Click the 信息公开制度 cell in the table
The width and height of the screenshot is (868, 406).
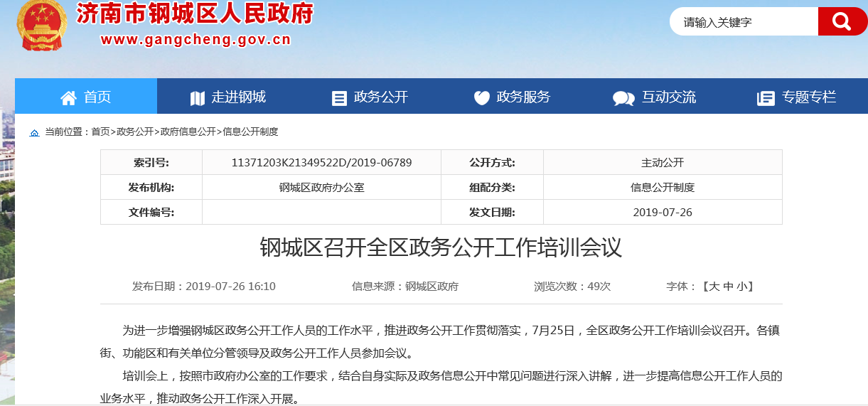coord(663,188)
